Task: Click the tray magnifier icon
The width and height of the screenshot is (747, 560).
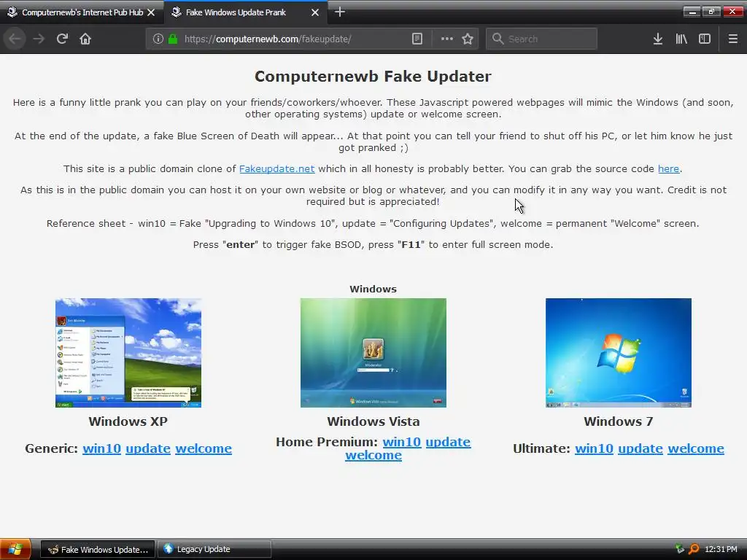Action: coord(694,550)
